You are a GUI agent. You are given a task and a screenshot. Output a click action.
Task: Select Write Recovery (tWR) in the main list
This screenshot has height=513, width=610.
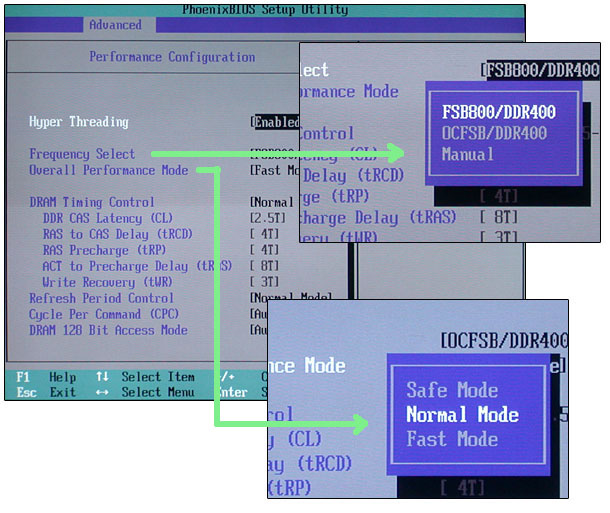click(107, 282)
